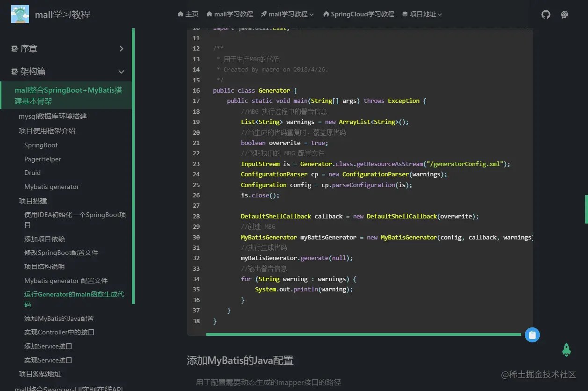The image size is (588, 391).
Task: Go to 项目源码地址 sidebar entry
Action: coord(40,374)
